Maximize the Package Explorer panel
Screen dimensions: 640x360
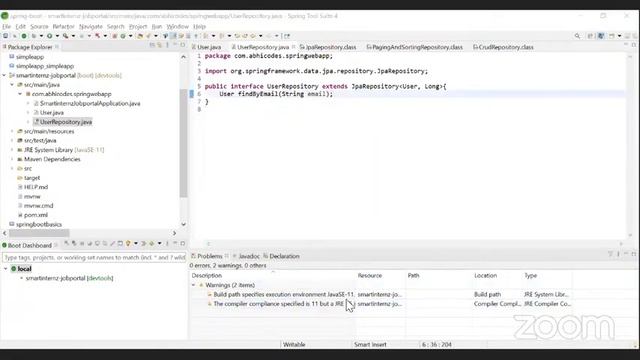(183, 46)
